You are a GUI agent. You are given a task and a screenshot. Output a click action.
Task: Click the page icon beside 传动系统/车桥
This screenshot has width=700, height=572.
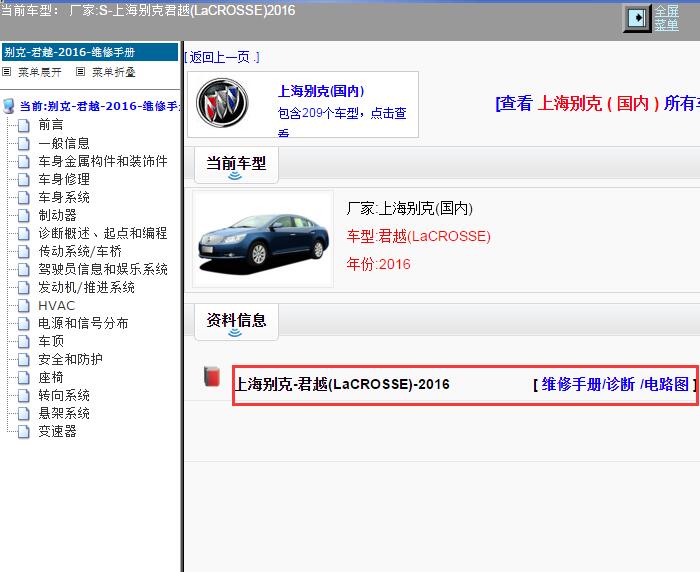[24, 252]
